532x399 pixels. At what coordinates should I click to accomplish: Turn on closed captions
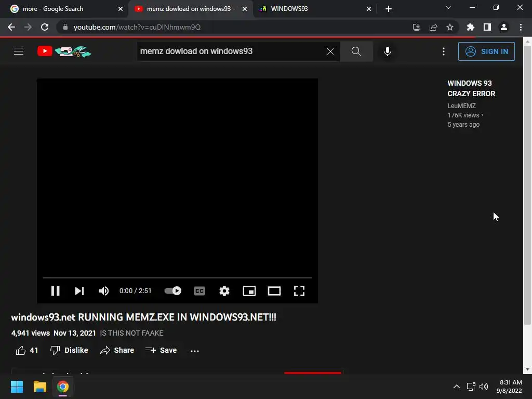(x=199, y=291)
